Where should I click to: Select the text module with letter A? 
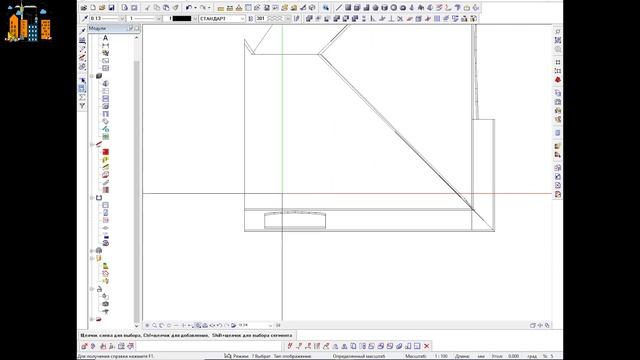[x=105, y=38]
